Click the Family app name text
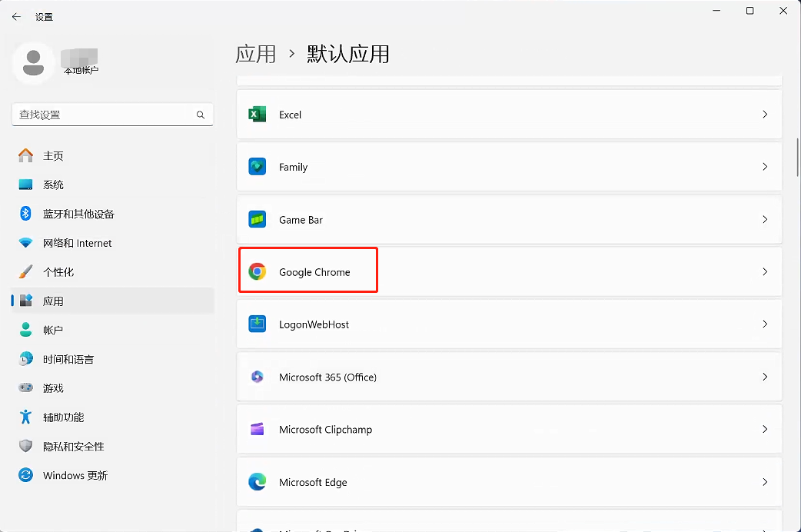Screen dimensions: 801x532 [293, 167]
